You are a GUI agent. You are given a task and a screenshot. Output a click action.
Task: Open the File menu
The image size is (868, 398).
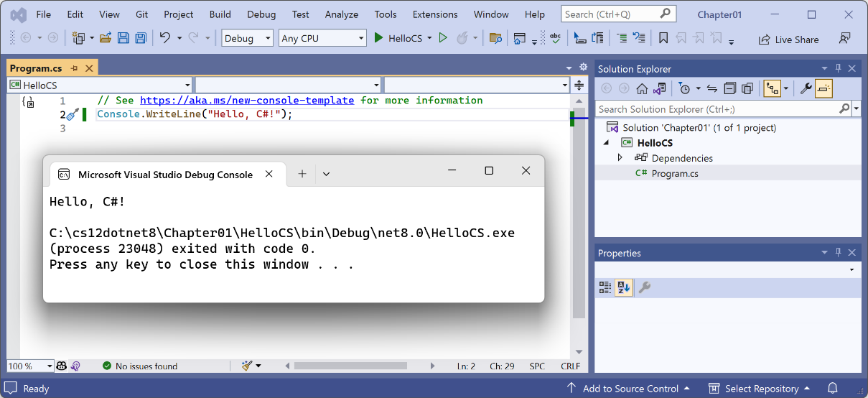[x=43, y=14]
